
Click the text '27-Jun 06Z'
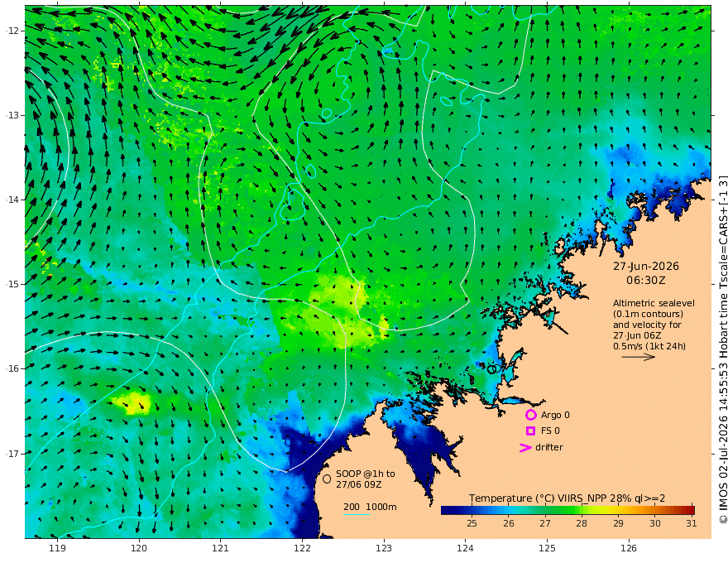click(637, 335)
